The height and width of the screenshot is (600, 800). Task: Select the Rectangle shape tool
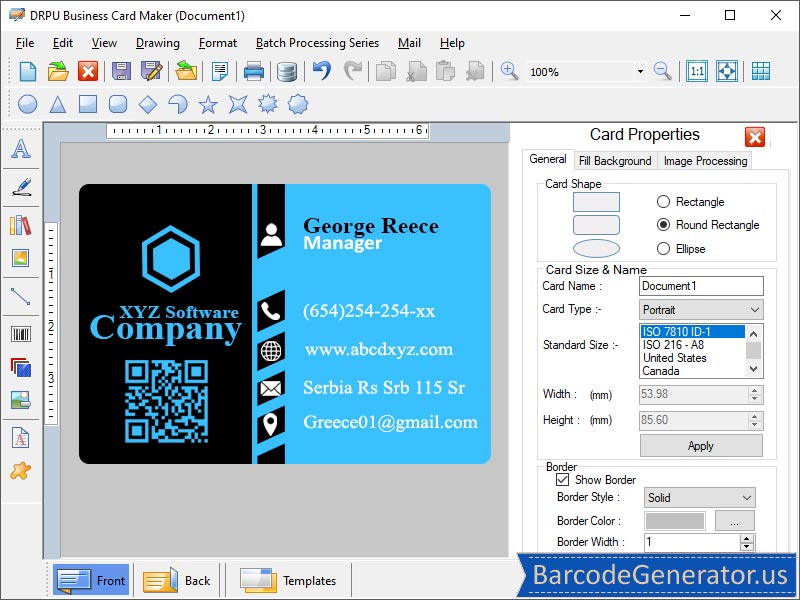click(88, 104)
